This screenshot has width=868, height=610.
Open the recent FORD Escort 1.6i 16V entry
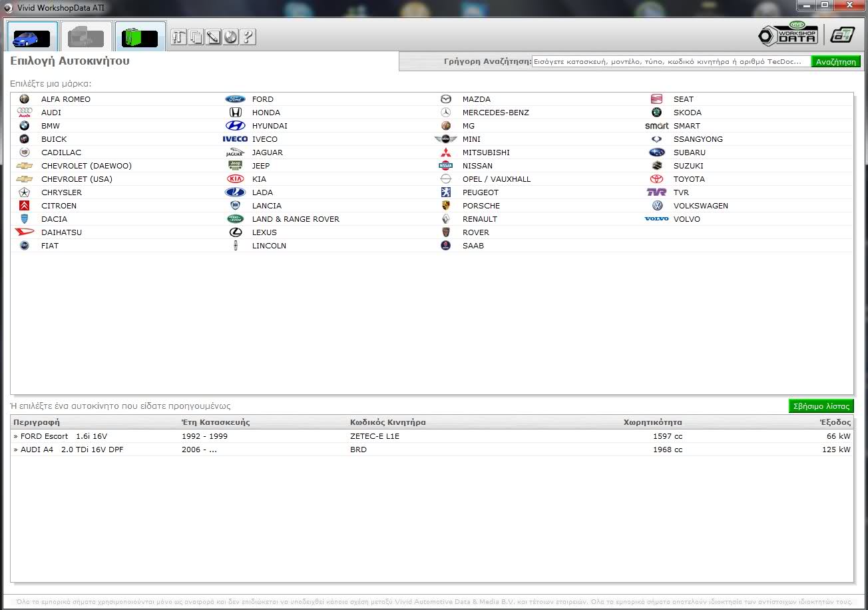(x=63, y=436)
